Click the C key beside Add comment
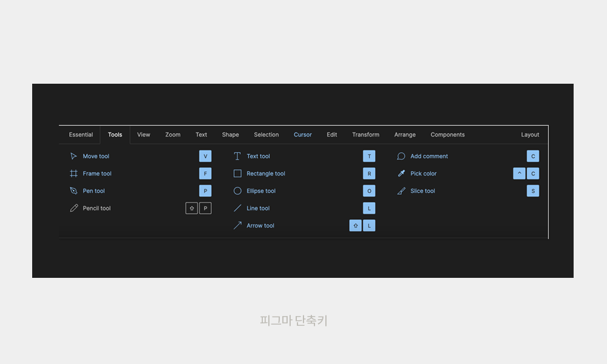607x364 pixels. 533,157
